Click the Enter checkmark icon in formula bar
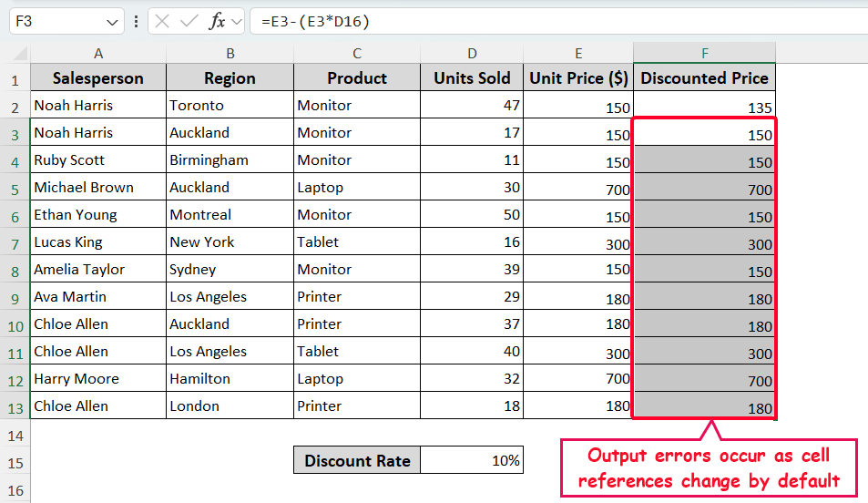This screenshot has width=868, height=503. [x=189, y=21]
